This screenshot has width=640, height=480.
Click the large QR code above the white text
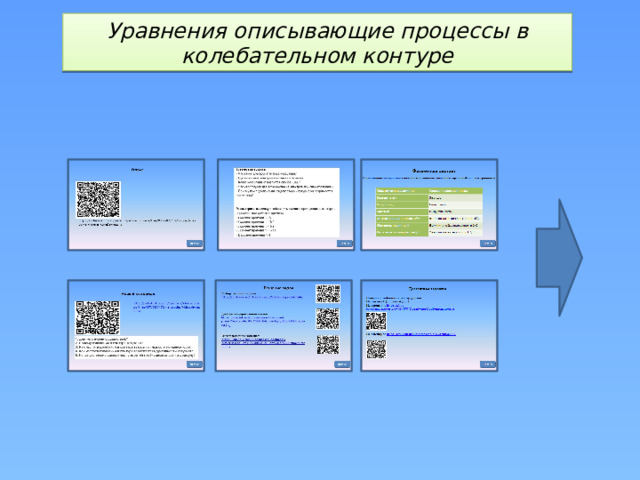tap(98, 318)
